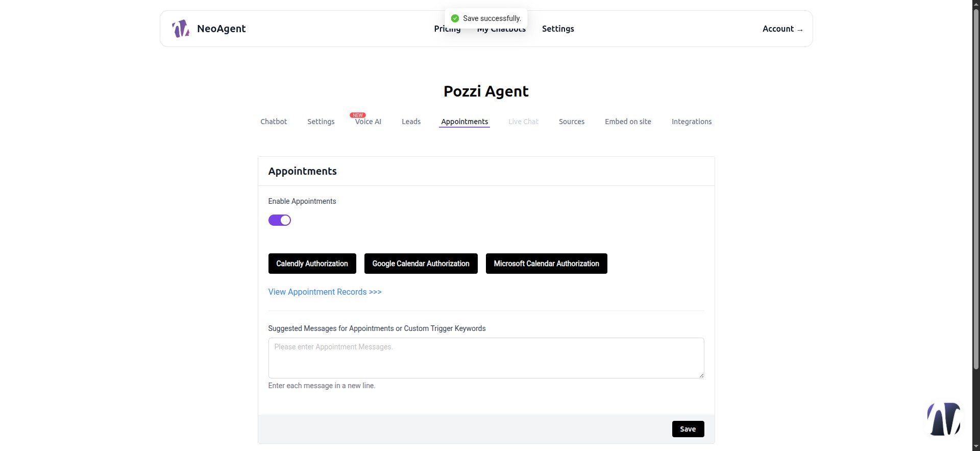Open the Embed on site tab
980x451 pixels.
click(628, 122)
